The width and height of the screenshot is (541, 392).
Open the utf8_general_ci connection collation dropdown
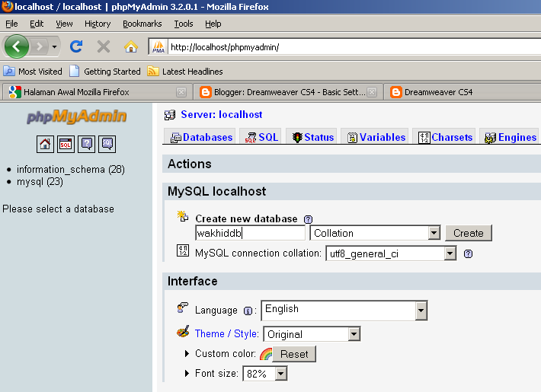coord(391,253)
